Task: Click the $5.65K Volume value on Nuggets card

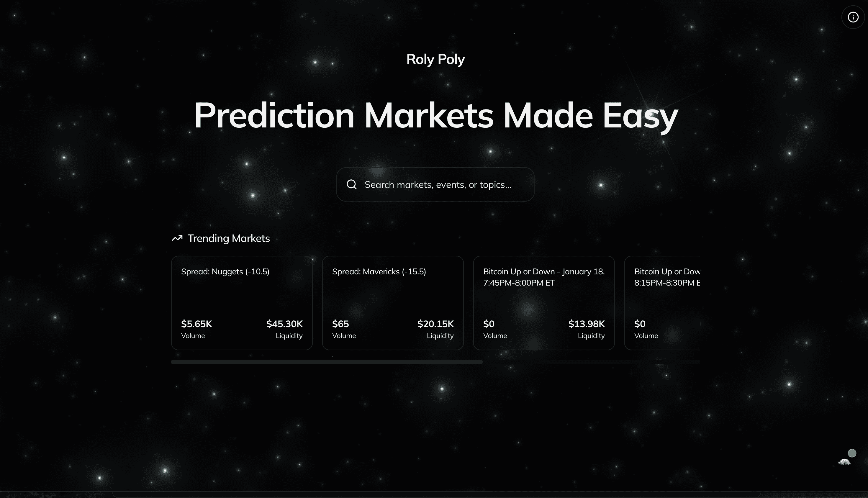Action: tap(197, 324)
